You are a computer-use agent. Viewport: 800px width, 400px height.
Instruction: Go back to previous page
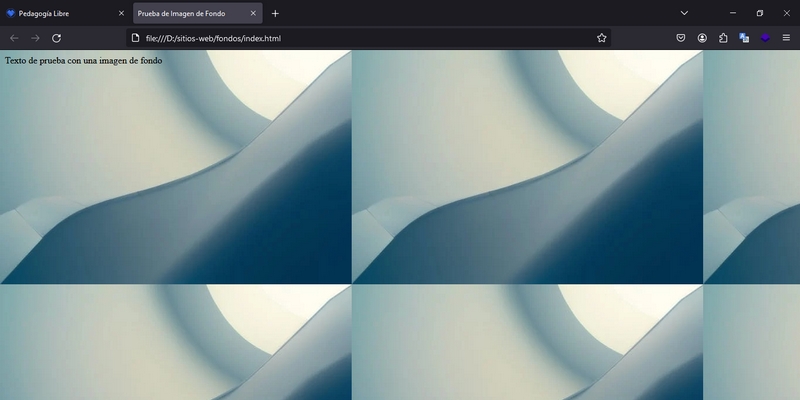(x=14, y=38)
